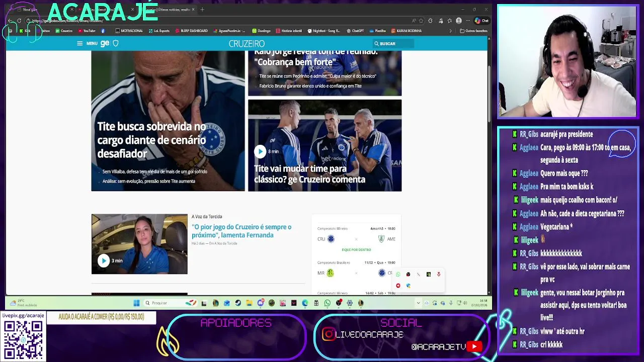Image resolution: width=644 pixels, height=362 pixels.
Task: Click the blue shield security icon in tray popup
Action: click(408, 286)
